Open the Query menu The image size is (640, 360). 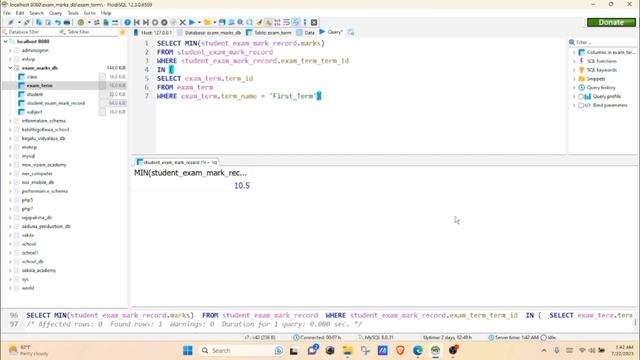[x=55, y=13]
